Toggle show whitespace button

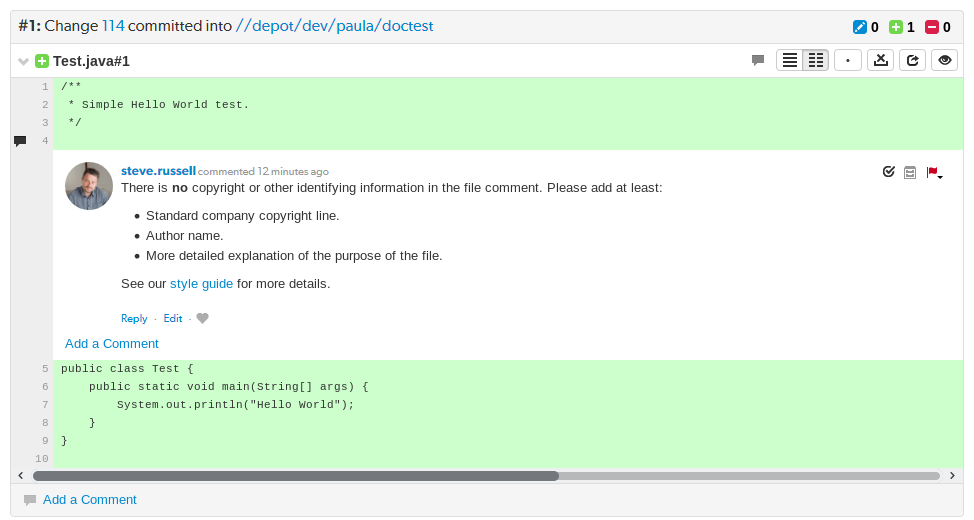[848, 61]
